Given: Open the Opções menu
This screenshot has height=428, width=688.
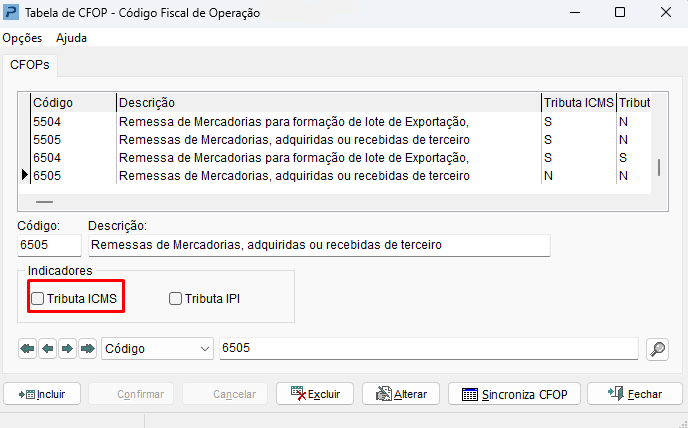Looking at the screenshot, I should pos(22,38).
